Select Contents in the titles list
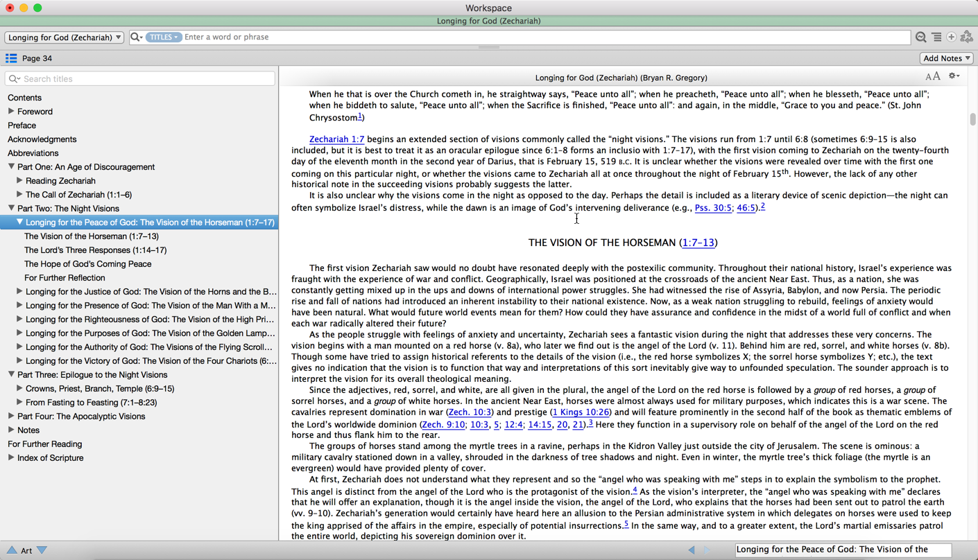 24,98
